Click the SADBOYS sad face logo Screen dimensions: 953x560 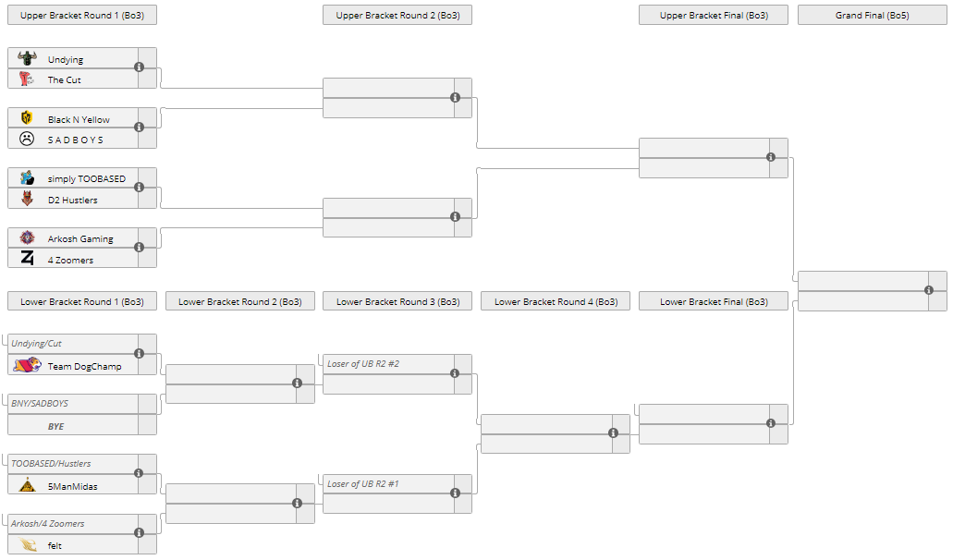pos(27,140)
